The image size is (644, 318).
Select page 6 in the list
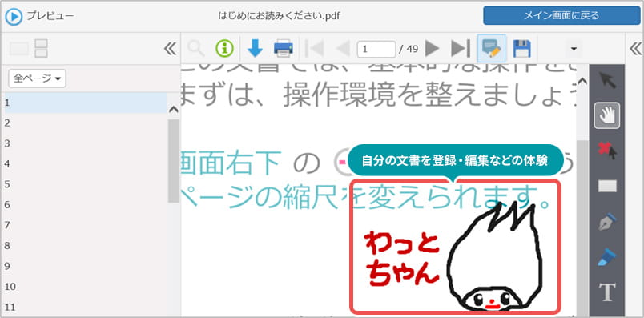(x=86, y=204)
